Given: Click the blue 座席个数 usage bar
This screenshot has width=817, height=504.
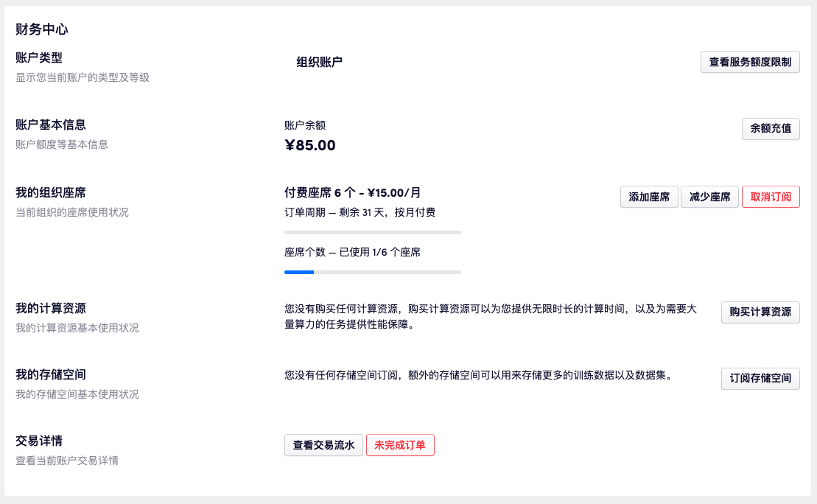Looking at the screenshot, I should pos(299,272).
